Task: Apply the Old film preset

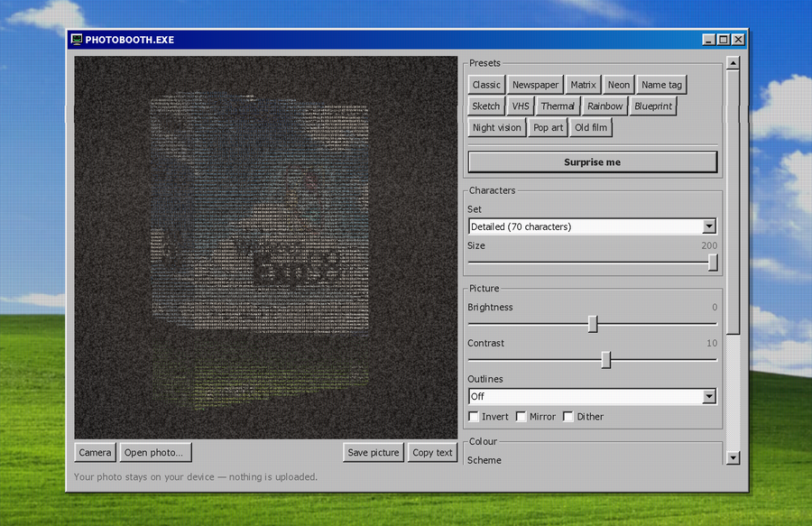Action: (591, 127)
